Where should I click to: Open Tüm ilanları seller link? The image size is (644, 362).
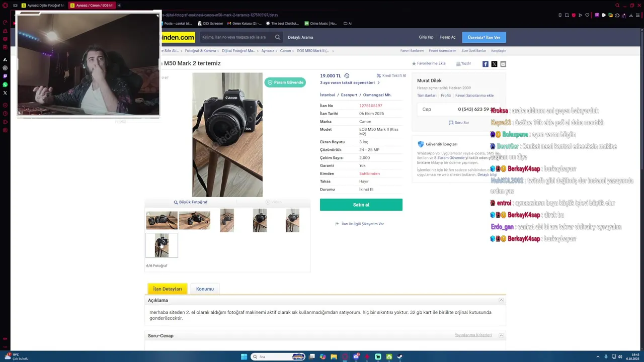point(427,96)
